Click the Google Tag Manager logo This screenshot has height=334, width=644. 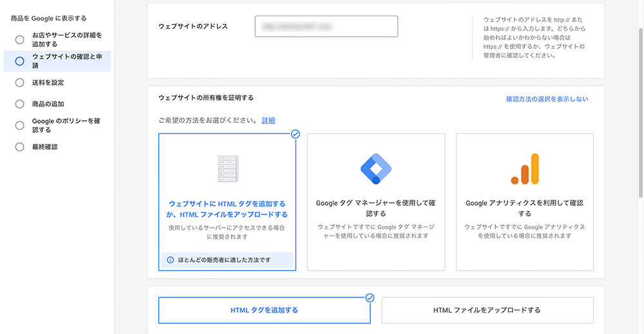point(376,169)
